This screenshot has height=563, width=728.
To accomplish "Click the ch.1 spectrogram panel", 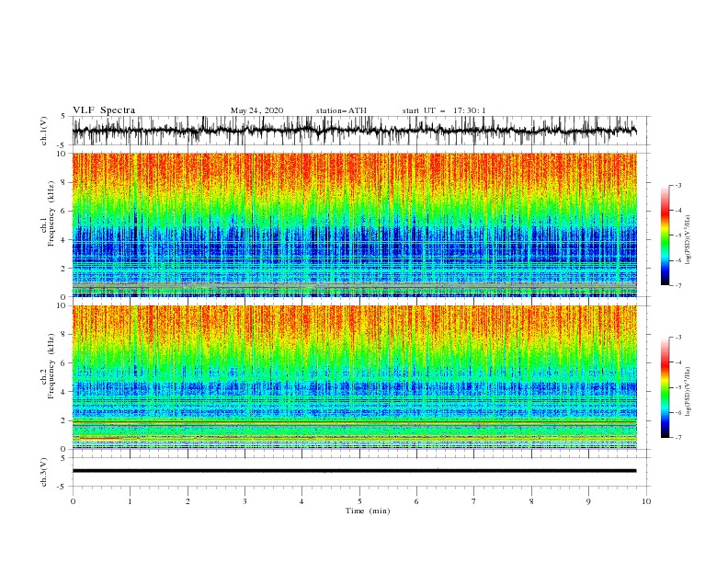I will point(354,224).
